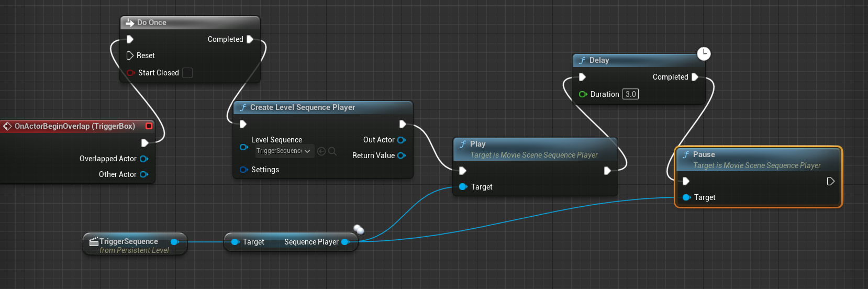868x289 pixels.
Task: Click the Reset execution pin on Do Once
Action: (x=130, y=55)
